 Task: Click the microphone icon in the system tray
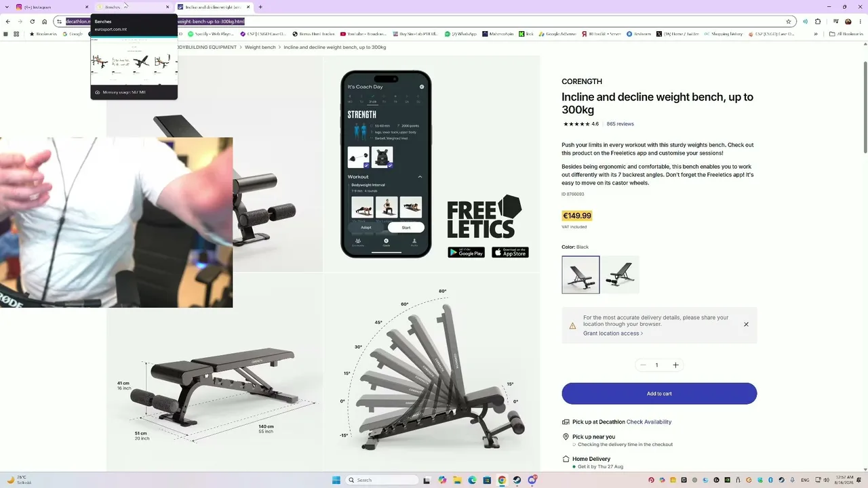tap(792, 480)
